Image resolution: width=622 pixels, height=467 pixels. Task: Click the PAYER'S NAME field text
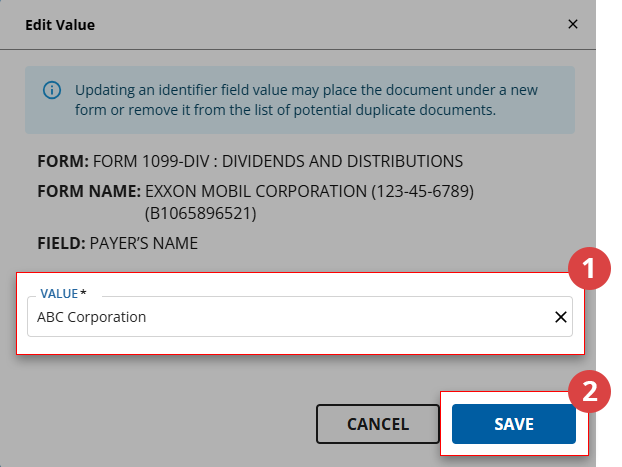click(x=144, y=242)
